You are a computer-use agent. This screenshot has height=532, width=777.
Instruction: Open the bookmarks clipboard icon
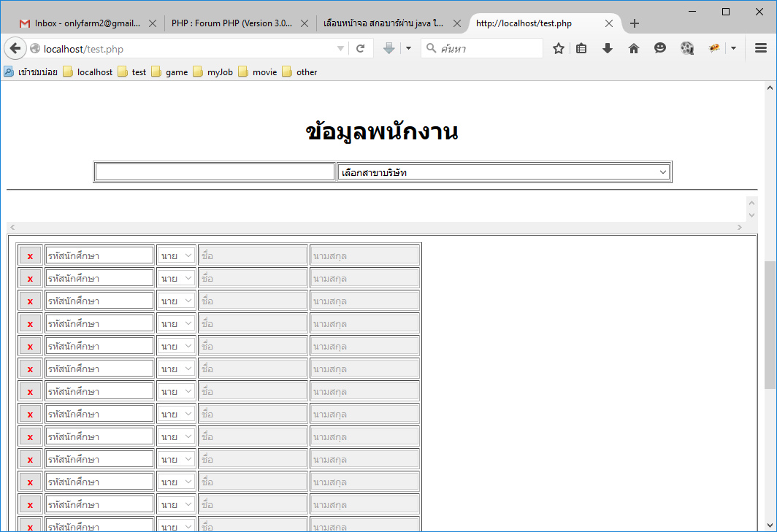click(x=581, y=48)
